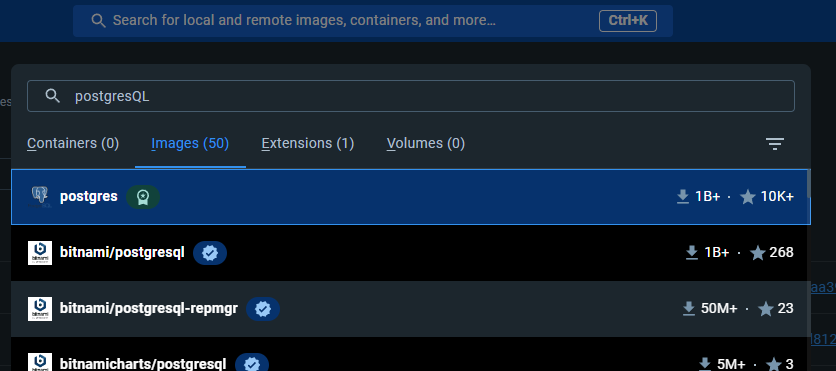Click the PostgreSQL elephant logo
This screenshot has width=836, height=371.
(40, 197)
